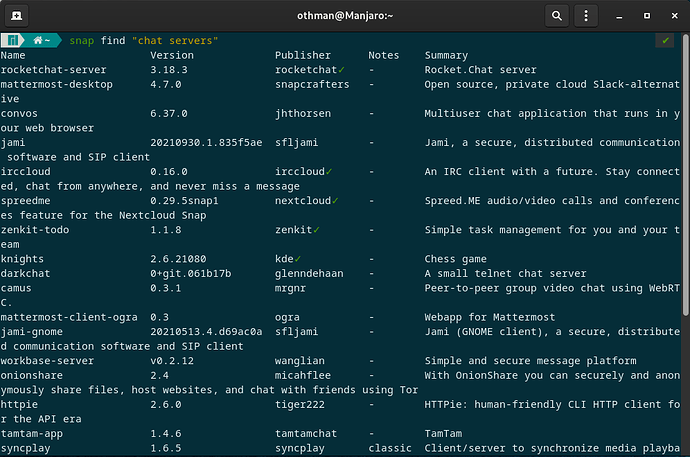Click version v0.2.12 of workbase-server
Image resolution: width=690 pixels, height=457 pixels.
172,361
